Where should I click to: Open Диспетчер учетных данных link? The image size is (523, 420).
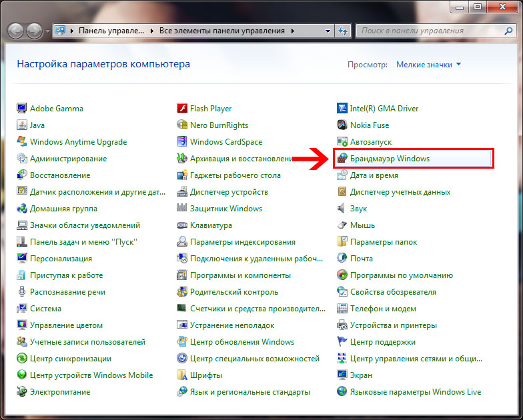point(400,192)
